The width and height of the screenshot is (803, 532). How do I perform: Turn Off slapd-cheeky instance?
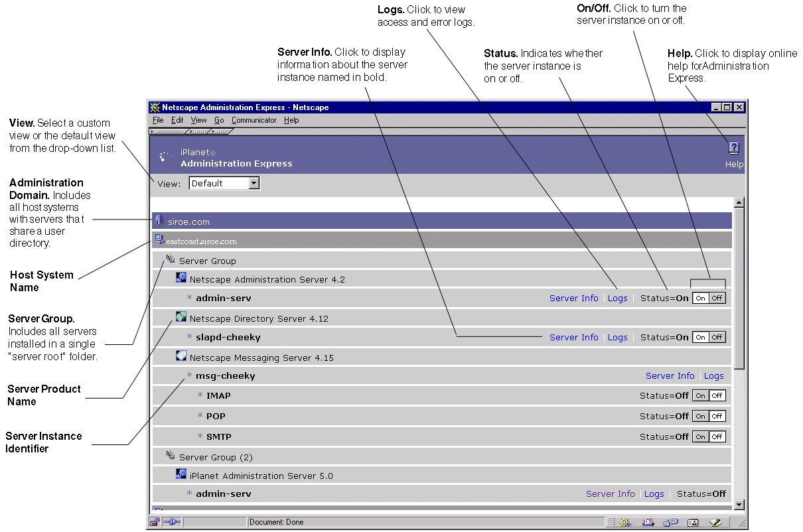pos(717,338)
